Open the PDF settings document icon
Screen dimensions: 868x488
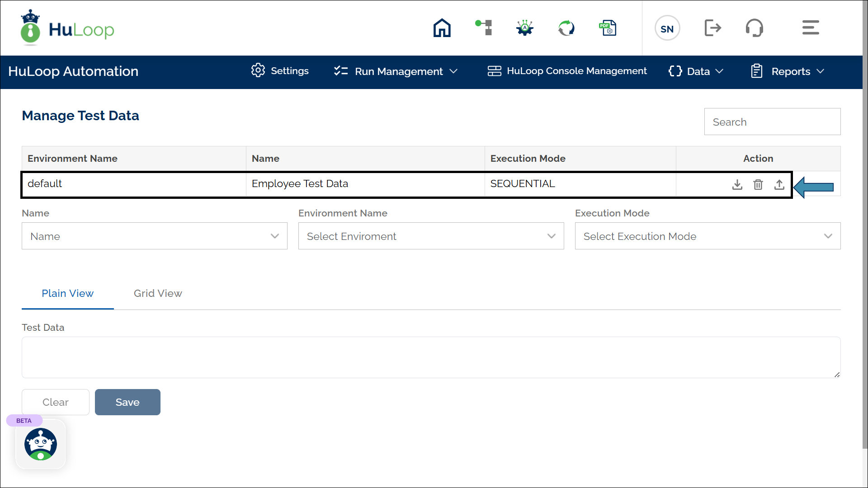[608, 28]
